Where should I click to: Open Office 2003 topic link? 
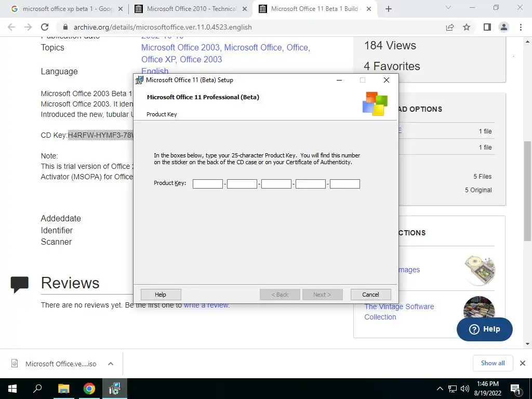pos(201,59)
